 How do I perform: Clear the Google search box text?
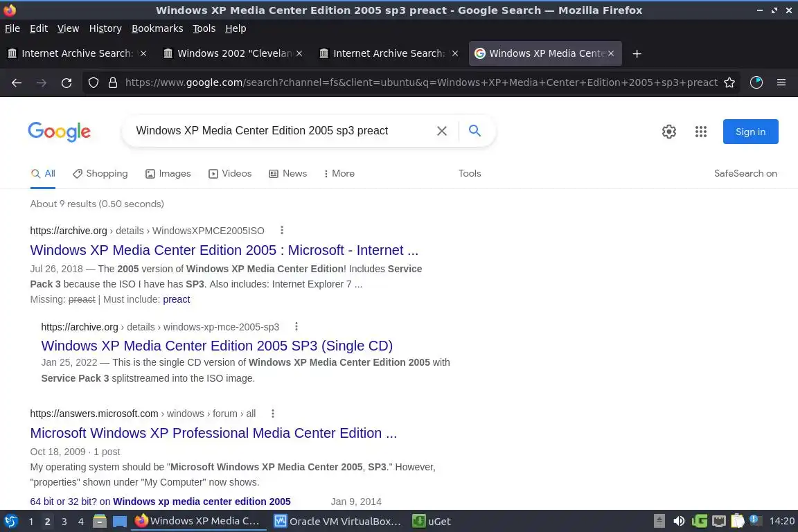tap(442, 131)
